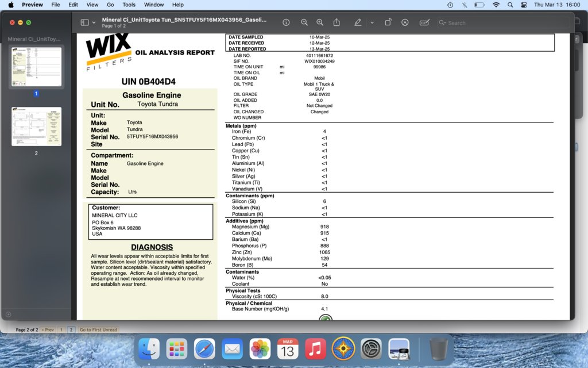Toggle the sidebar view button in Preview toolbar
Viewport: 588px width, 368px height.
point(85,22)
